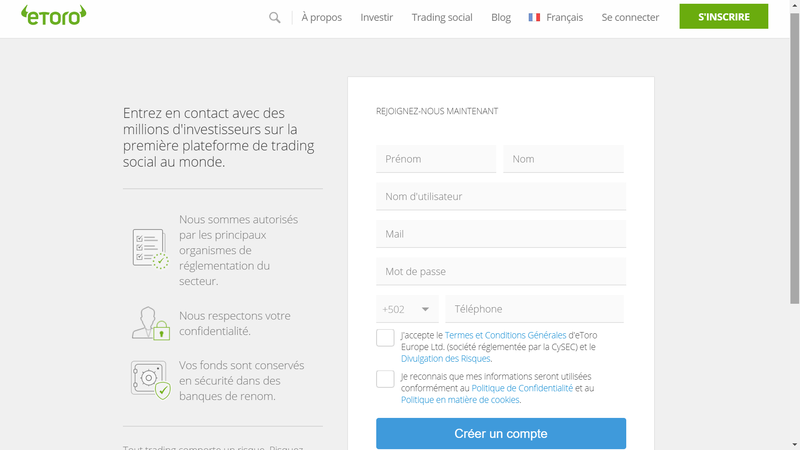Focus the Prénom input field
Screen dimensions: 800x450
pos(436,159)
